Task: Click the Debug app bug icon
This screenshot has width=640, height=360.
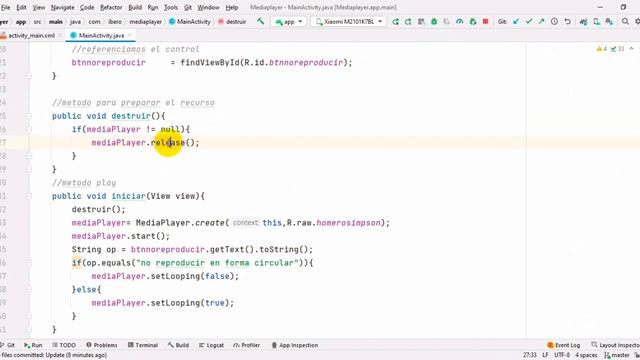Action: point(434,22)
